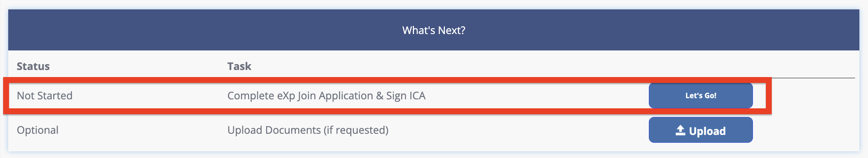Image resolution: width=868 pixels, height=158 pixels.
Task: Click the (if requested) note text
Action: point(356,130)
